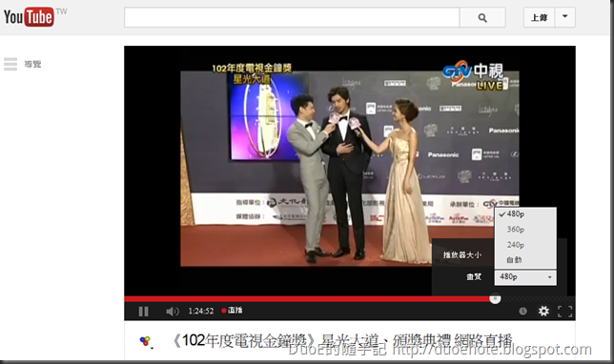
Task: Open the guide hamburger menu icon
Action: tap(10, 64)
